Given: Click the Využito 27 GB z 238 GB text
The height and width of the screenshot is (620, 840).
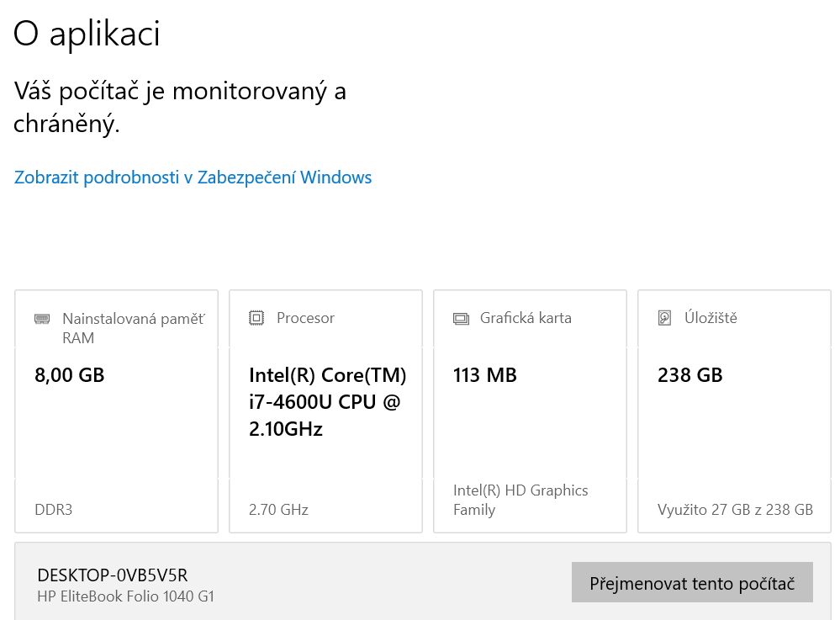Looking at the screenshot, I should 735,510.
